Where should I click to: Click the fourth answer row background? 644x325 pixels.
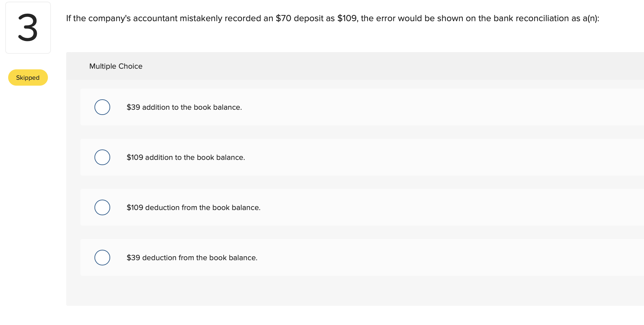pyautogui.click(x=359, y=257)
